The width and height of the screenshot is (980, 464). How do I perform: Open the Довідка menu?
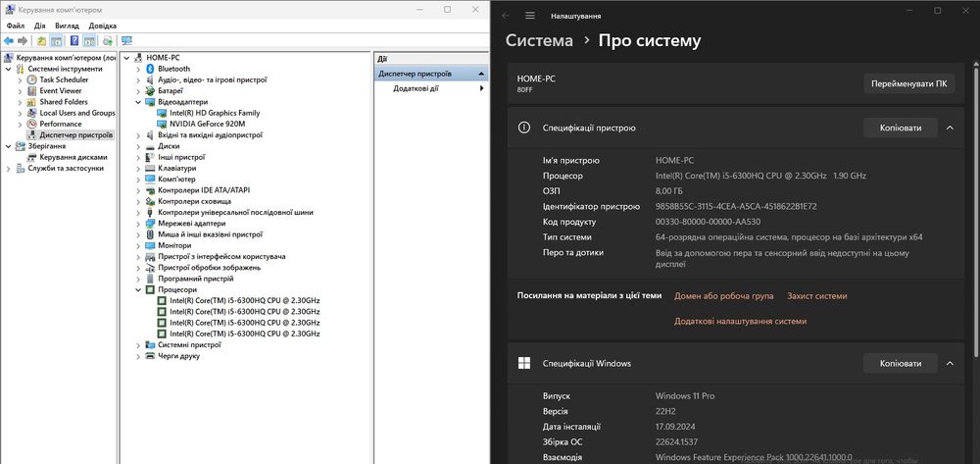click(x=103, y=26)
